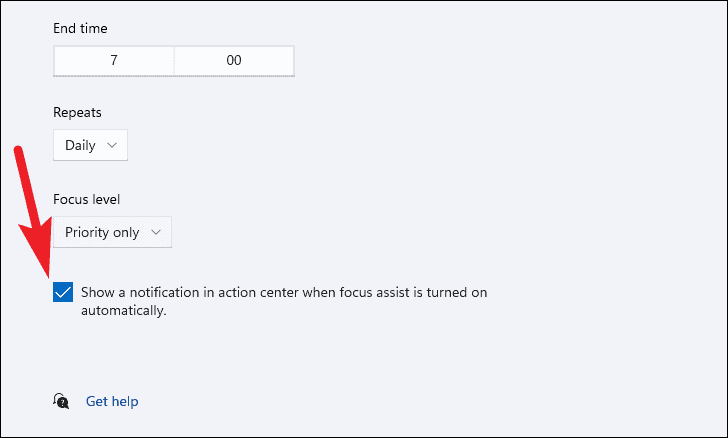Uncheck the action center notification checkbox
728x438 pixels.
pyautogui.click(x=64, y=292)
